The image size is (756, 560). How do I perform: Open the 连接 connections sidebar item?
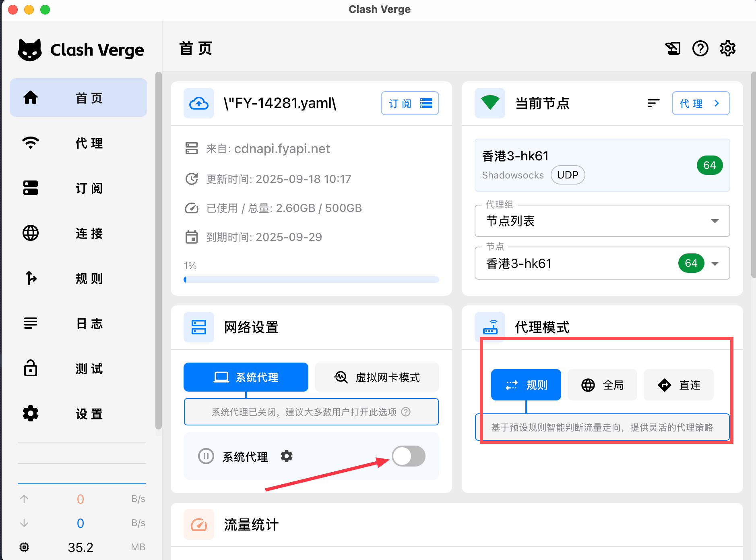coord(78,233)
